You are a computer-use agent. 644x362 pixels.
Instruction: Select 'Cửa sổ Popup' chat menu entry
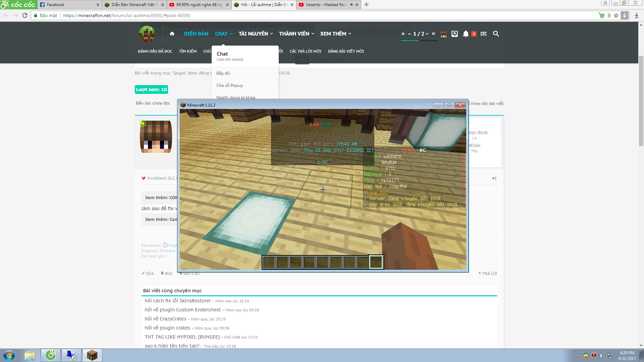[230, 85]
